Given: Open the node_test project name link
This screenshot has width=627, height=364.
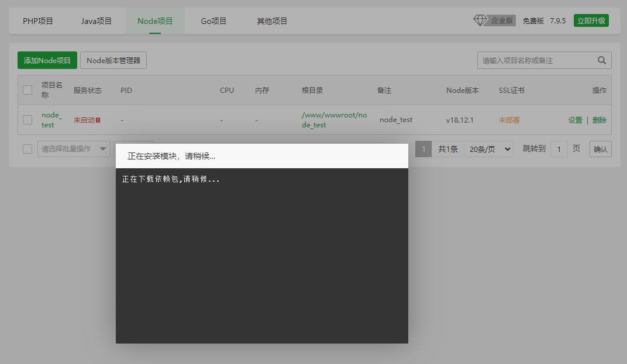Looking at the screenshot, I should [51, 120].
